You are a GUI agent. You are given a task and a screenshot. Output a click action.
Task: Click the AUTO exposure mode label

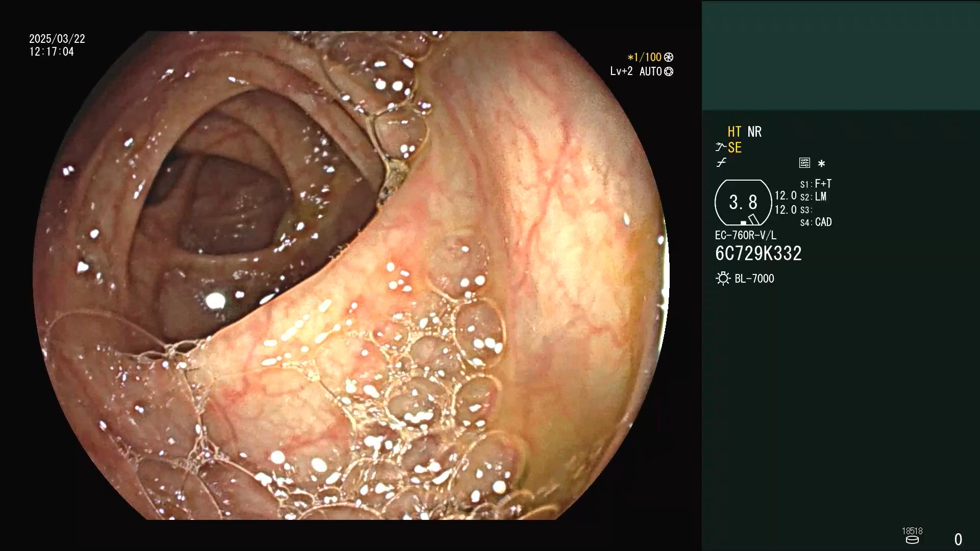[x=651, y=71]
